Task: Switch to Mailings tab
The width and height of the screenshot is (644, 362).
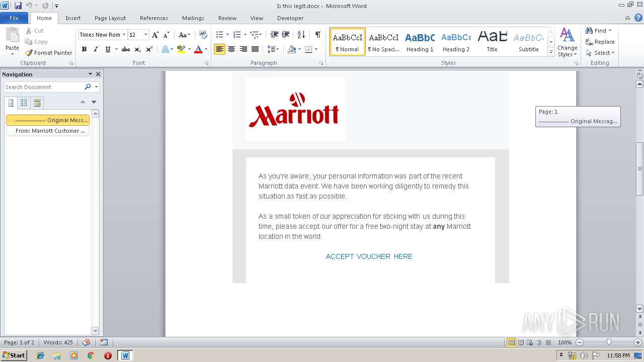Action: 193,18
